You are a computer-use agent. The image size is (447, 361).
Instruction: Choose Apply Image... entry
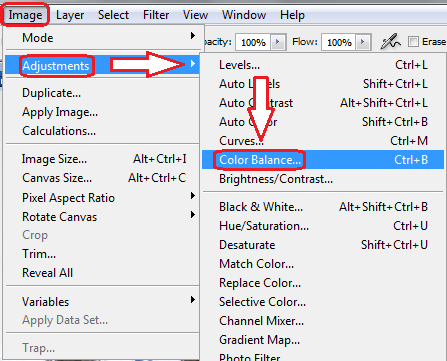(x=102, y=112)
